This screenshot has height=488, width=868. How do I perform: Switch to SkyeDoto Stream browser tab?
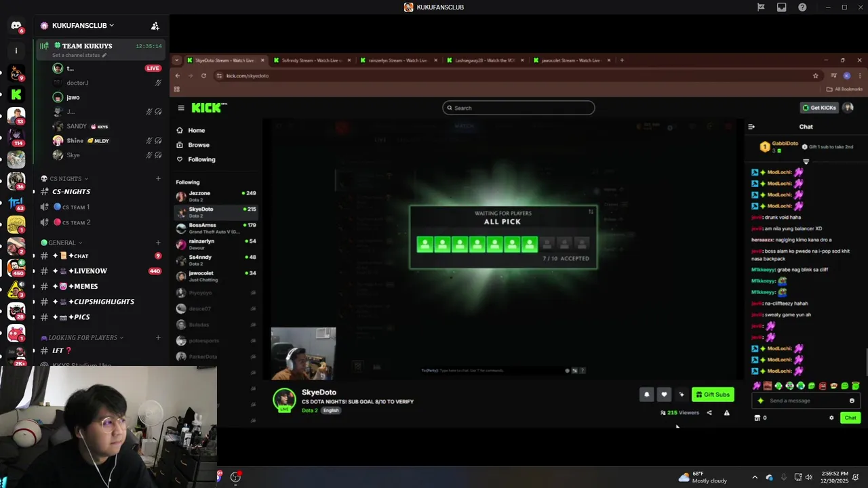click(x=224, y=60)
